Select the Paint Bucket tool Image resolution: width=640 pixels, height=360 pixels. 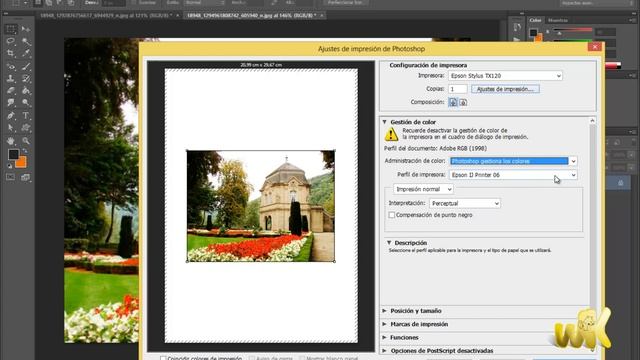(26, 91)
